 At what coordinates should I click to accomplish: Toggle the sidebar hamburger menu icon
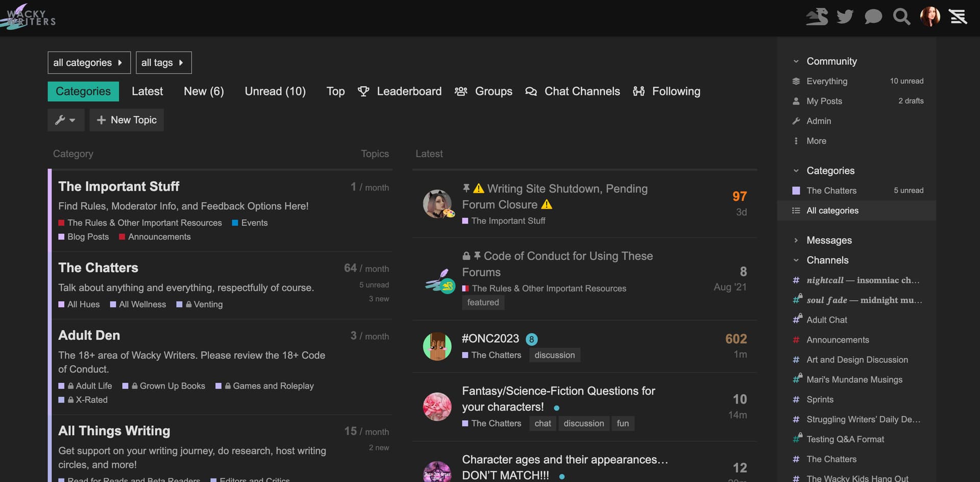[958, 17]
